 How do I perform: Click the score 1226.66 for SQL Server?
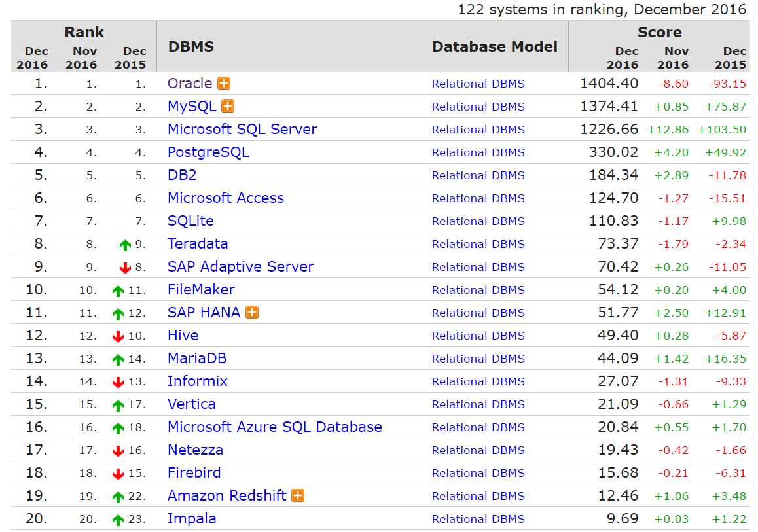[x=609, y=129]
